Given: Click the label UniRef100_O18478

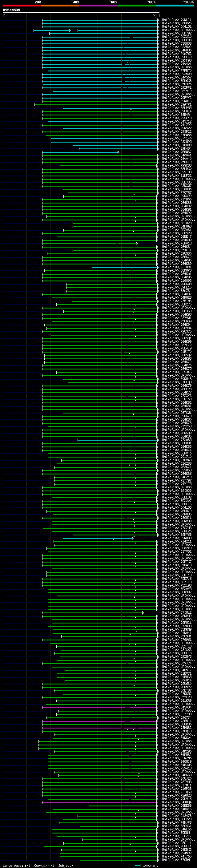Looking at the screenshot, I should click(x=176, y=816).
